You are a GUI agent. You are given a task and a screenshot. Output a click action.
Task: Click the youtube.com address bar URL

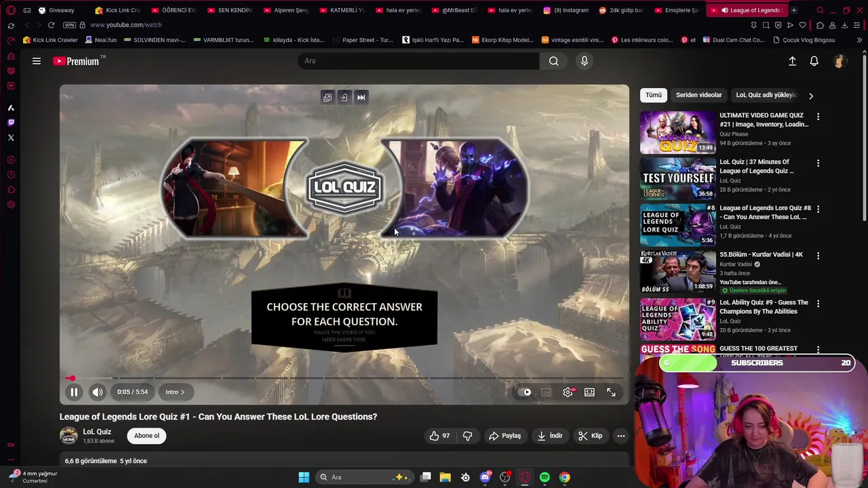click(x=125, y=25)
